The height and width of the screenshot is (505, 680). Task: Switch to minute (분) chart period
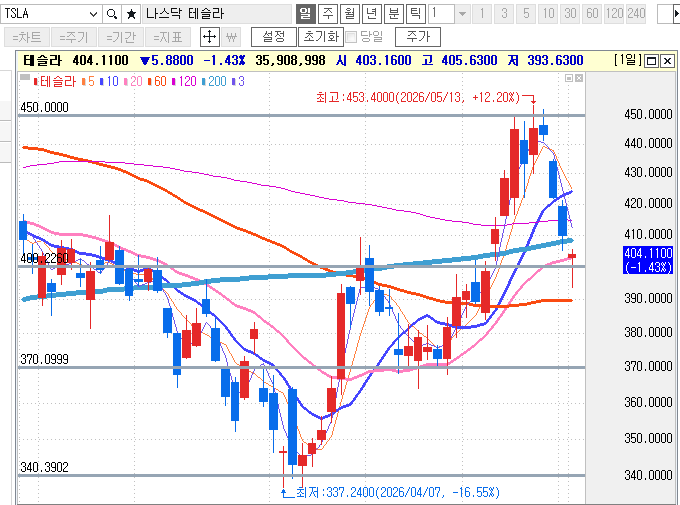[x=393, y=14]
